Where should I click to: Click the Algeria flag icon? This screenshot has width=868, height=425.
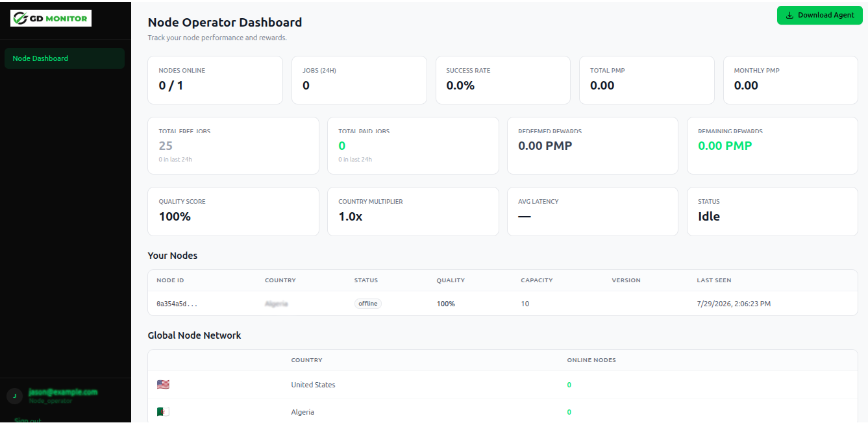pyautogui.click(x=163, y=412)
